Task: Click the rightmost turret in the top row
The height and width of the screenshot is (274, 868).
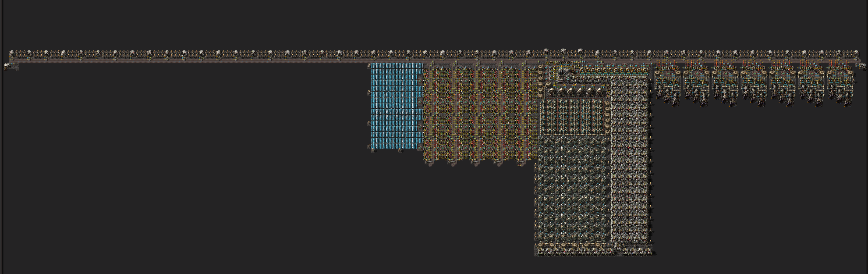Action: click(x=856, y=53)
